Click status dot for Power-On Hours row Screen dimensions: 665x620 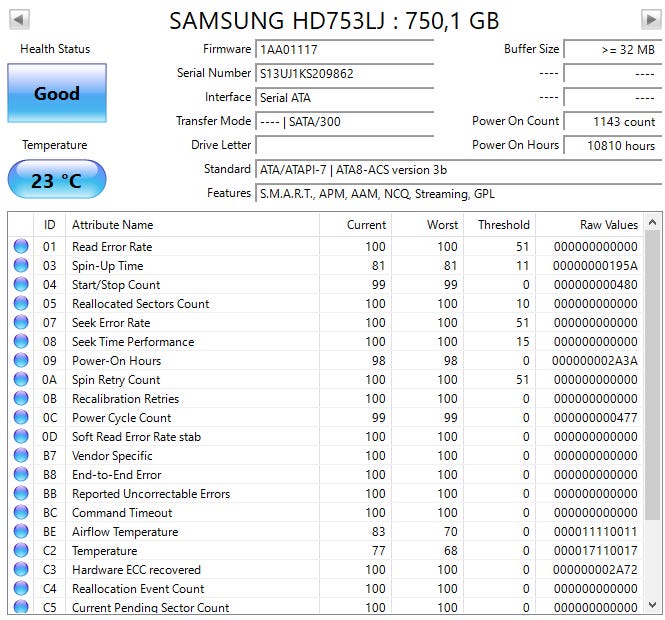(x=21, y=360)
